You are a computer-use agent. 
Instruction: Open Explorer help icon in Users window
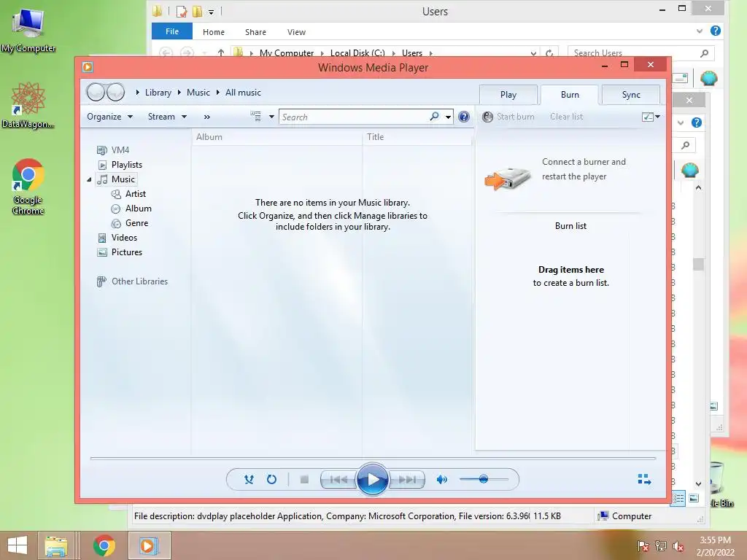[x=715, y=31]
